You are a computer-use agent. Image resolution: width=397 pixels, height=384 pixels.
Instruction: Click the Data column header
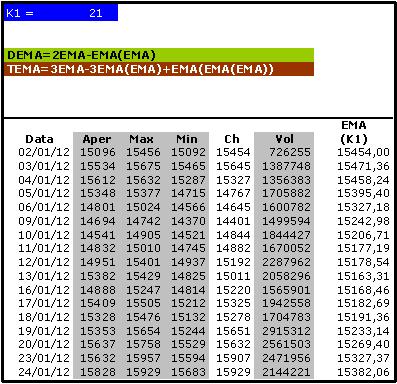[x=39, y=139]
